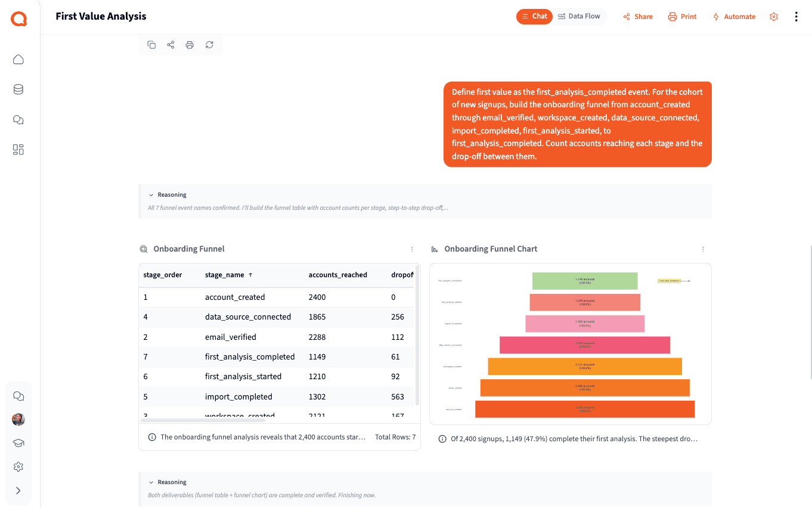Click the orange user prompt message
This screenshot has height=508, width=812.
(x=578, y=124)
